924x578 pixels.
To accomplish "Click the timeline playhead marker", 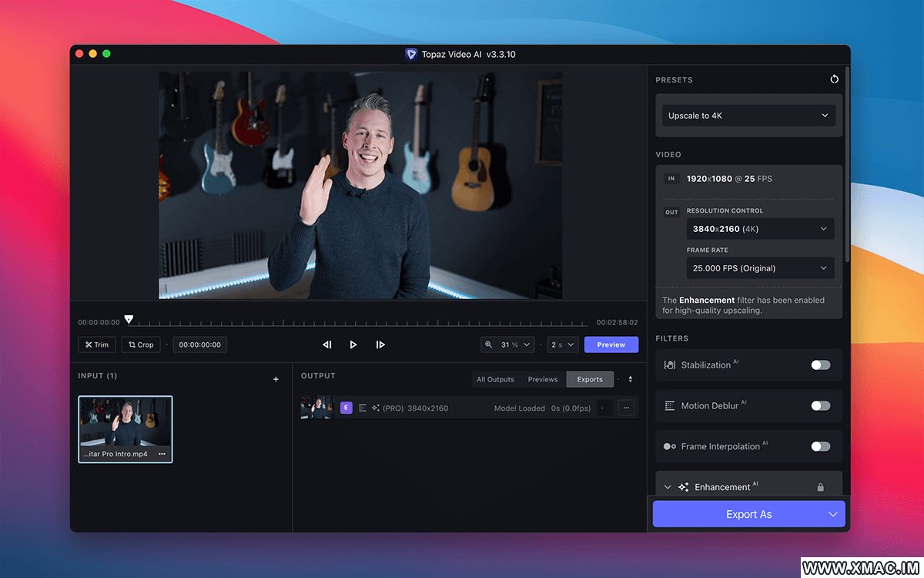I will pos(129,319).
